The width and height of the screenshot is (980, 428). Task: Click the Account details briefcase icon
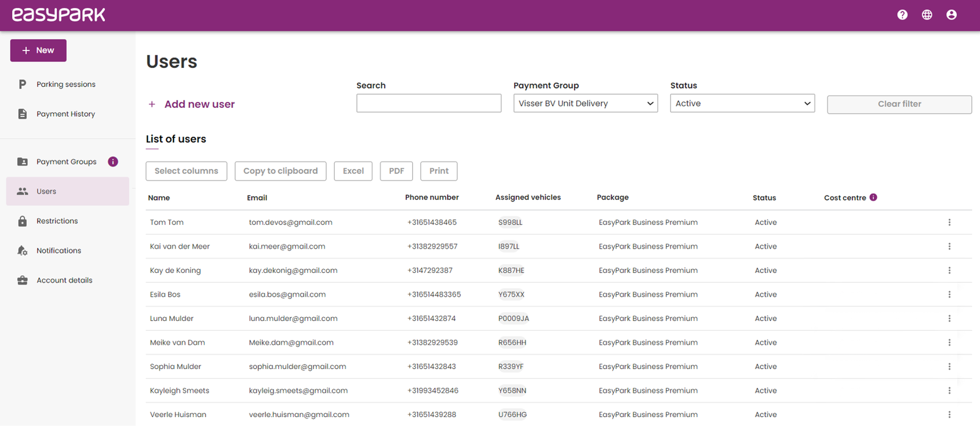pos(22,280)
